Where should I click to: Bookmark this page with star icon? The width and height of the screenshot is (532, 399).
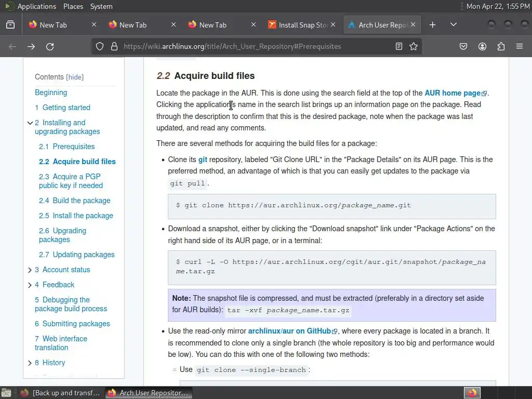point(413,46)
